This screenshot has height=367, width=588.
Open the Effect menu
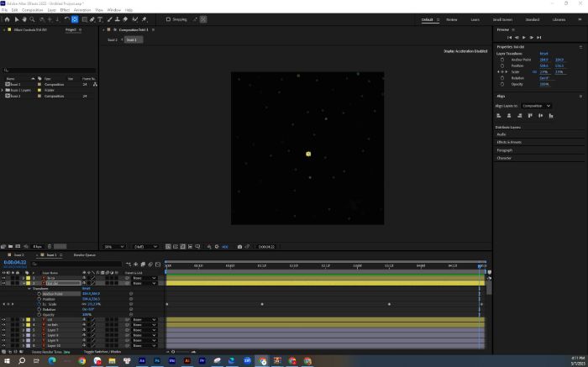65,10
